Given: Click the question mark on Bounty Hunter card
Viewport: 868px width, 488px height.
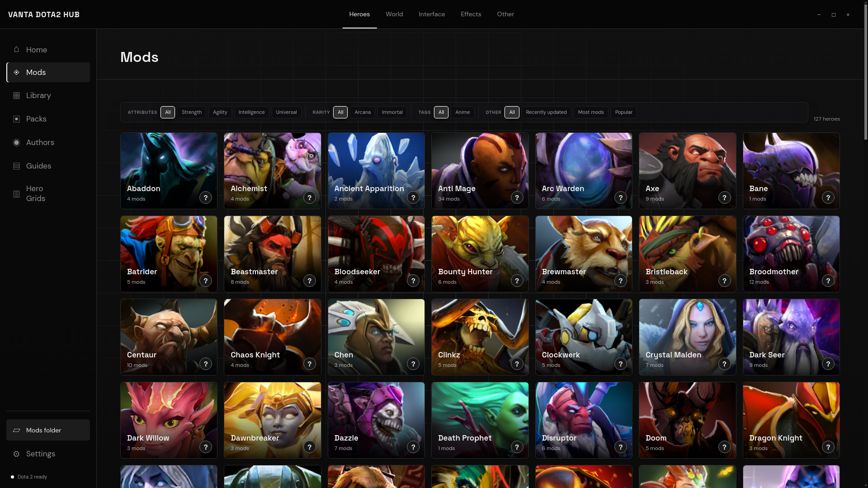Looking at the screenshot, I should [x=517, y=281].
